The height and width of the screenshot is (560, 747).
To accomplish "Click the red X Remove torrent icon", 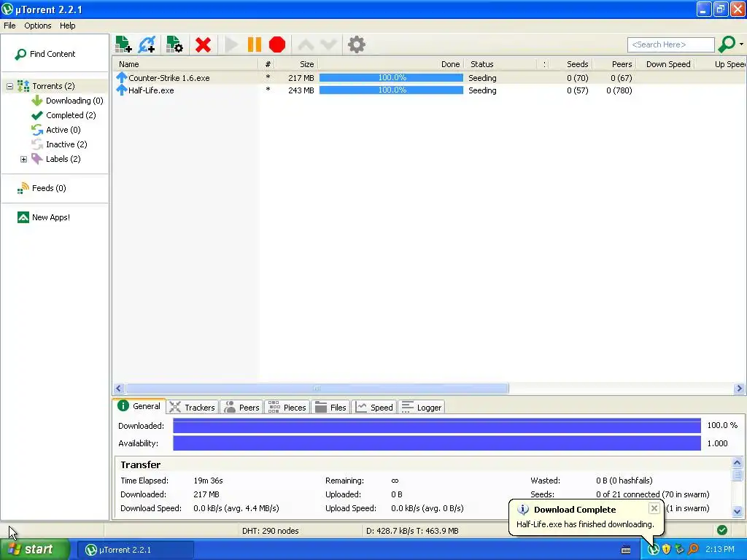I will [x=203, y=44].
